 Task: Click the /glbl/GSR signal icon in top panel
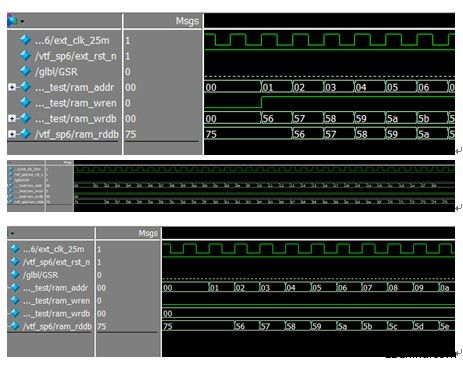pyautogui.click(x=25, y=71)
